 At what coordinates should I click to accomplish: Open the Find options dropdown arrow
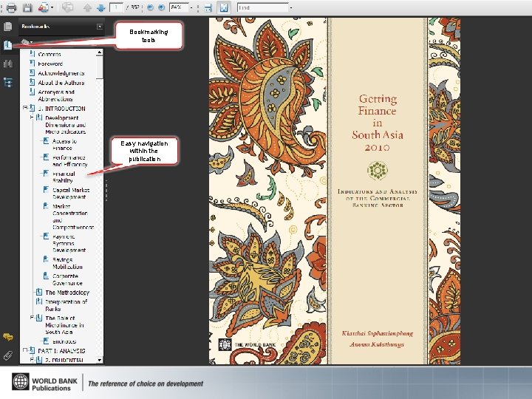pos(291,7)
